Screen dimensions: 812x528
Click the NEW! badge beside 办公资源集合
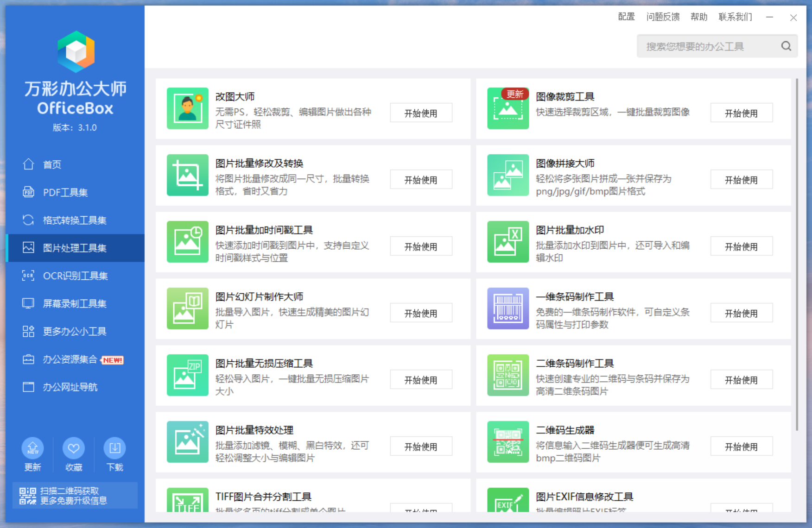tap(113, 360)
